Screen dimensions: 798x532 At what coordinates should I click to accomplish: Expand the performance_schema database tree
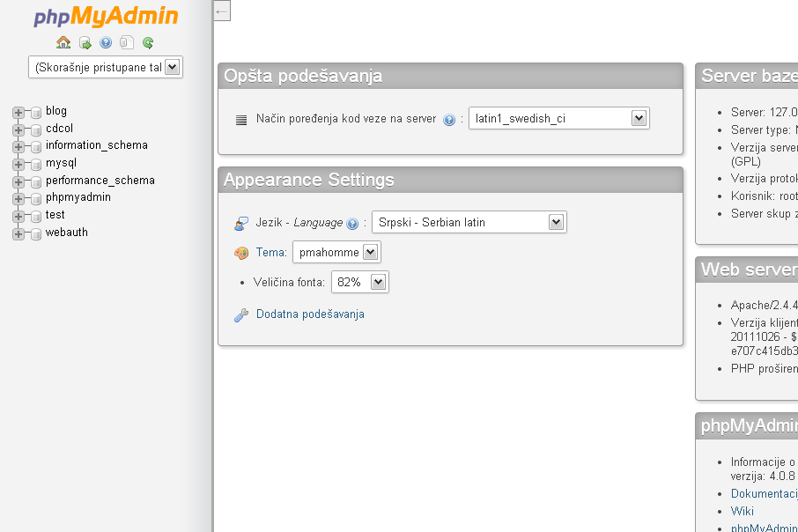tap(18, 181)
